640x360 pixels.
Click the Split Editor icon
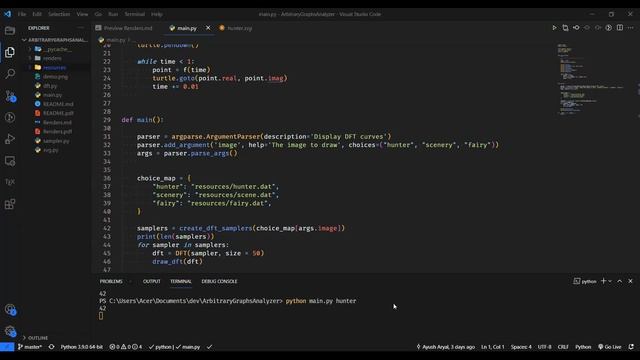[x=620, y=28]
